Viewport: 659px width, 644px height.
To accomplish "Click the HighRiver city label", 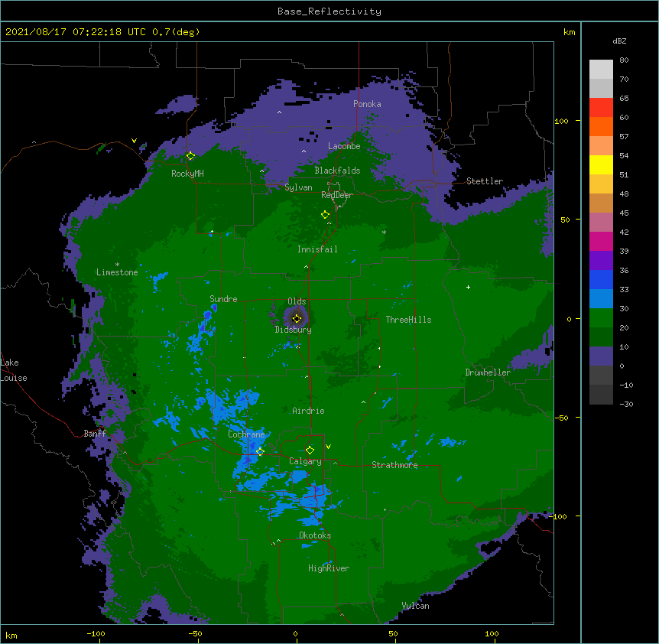I will point(329,568).
